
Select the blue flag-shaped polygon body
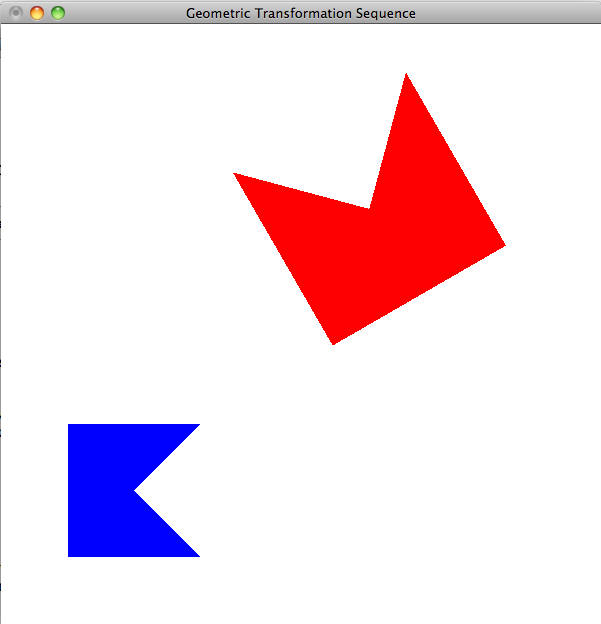coord(100,490)
